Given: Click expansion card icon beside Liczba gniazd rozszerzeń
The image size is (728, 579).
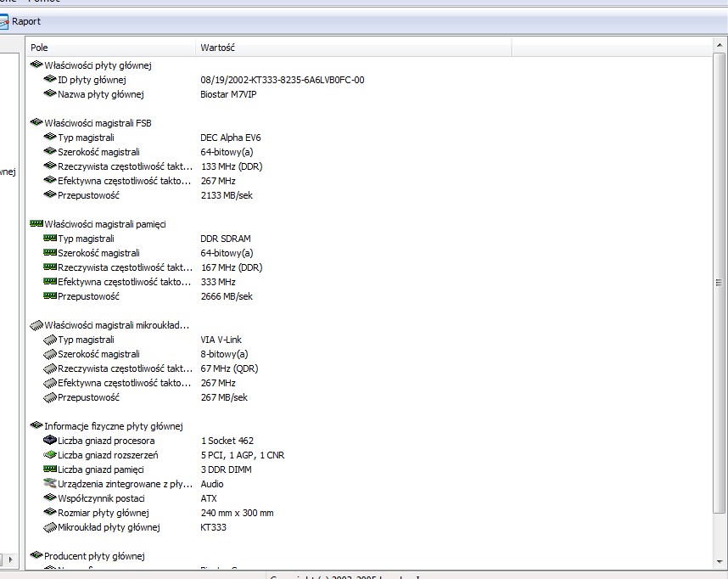Looking at the screenshot, I should click(50, 454).
